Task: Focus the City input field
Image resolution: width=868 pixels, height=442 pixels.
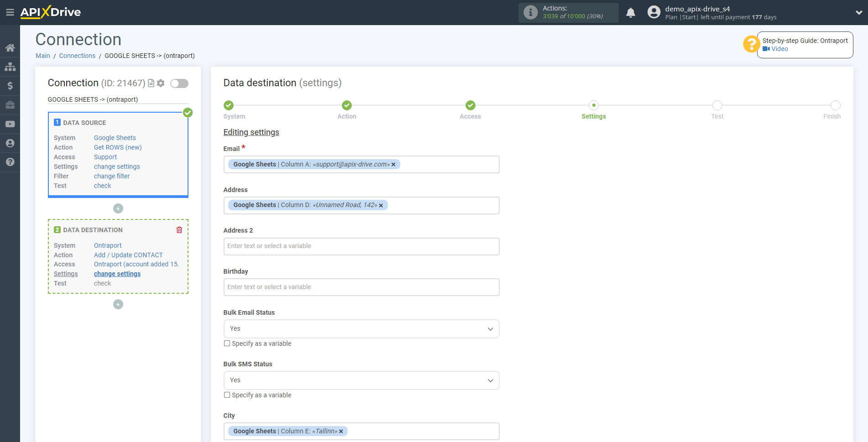Action: click(x=361, y=432)
